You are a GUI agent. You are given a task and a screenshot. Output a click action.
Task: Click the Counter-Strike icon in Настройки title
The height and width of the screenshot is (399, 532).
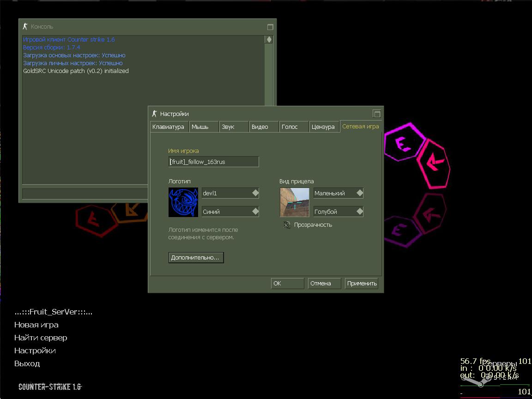pos(154,114)
